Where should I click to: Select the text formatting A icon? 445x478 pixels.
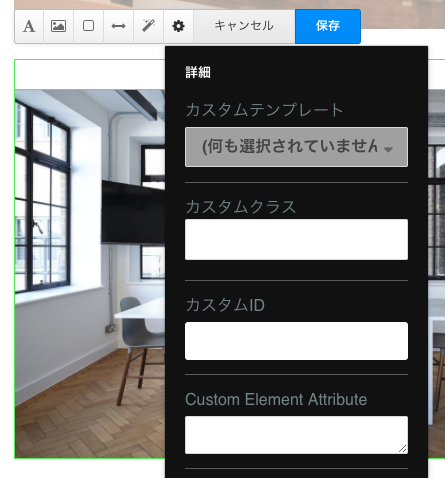click(29, 26)
